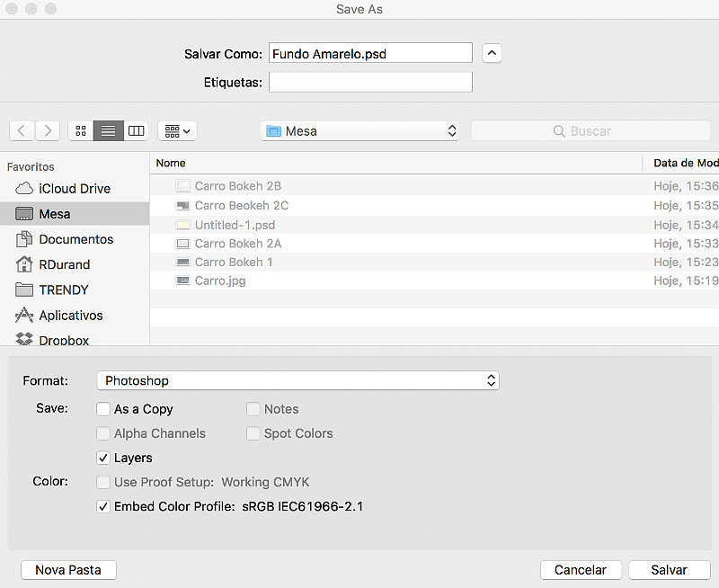The width and height of the screenshot is (719, 588).
Task: Click the Salvar button
Action: click(x=669, y=570)
